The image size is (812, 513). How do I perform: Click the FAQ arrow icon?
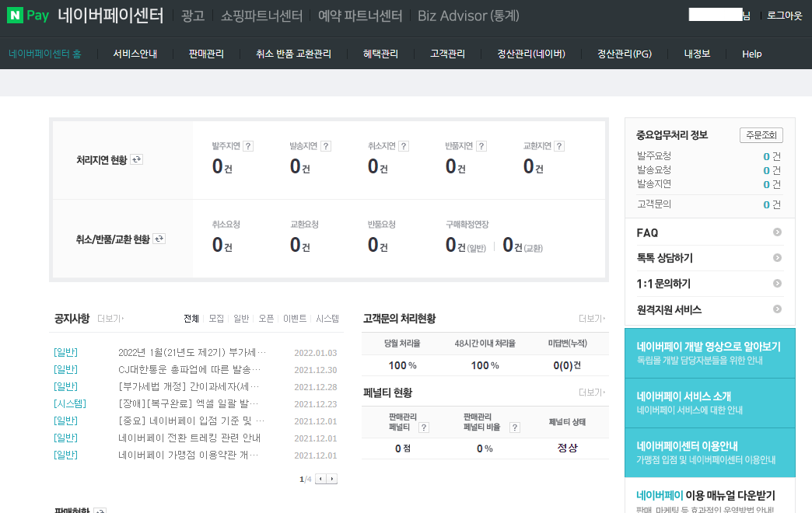[x=777, y=232]
